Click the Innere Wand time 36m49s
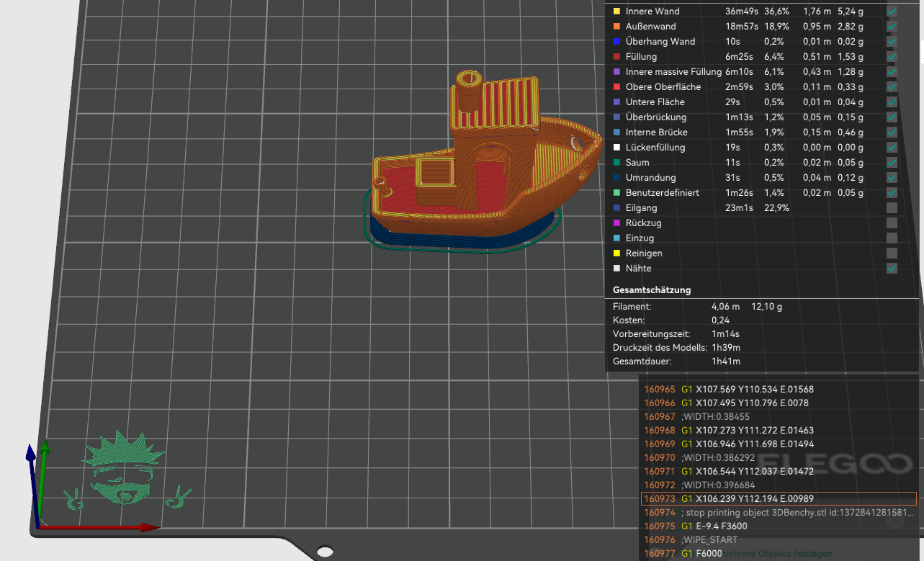This screenshot has width=924, height=561. pyautogui.click(x=742, y=12)
